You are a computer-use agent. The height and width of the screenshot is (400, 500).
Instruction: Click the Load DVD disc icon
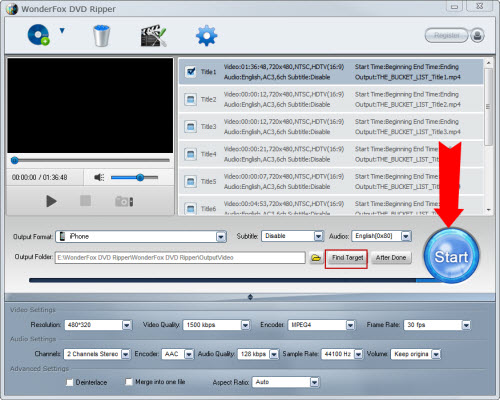tap(38, 35)
